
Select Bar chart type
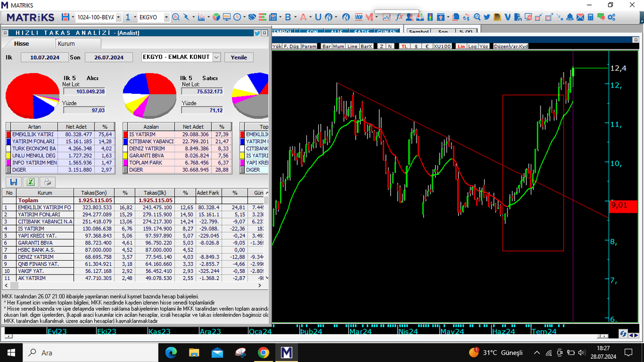326,47
